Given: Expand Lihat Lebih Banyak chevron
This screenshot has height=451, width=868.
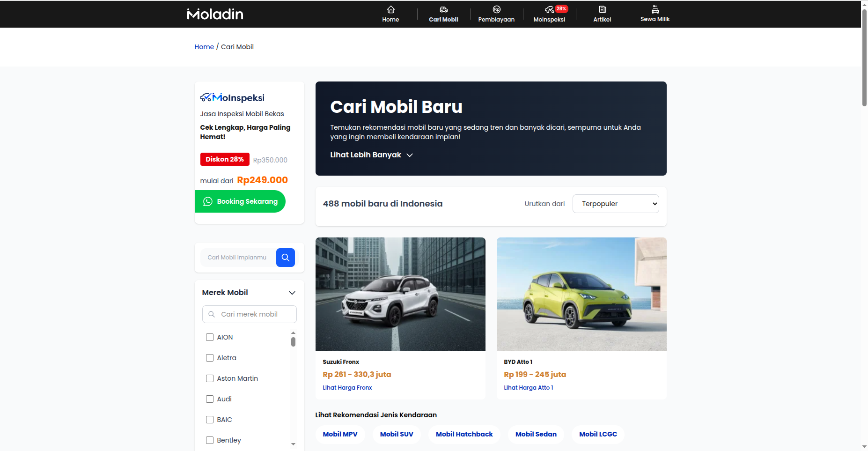Looking at the screenshot, I should click(x=410, y=155).
